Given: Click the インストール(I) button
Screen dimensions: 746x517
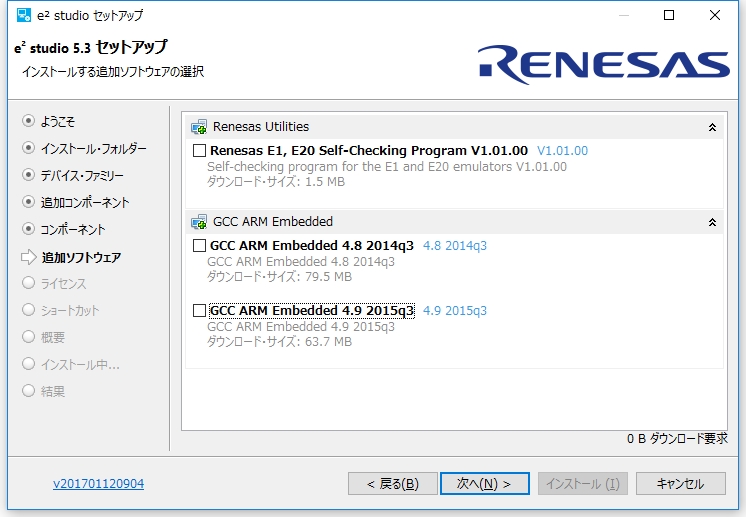Looking at the screenshot, I should point(583,484).
